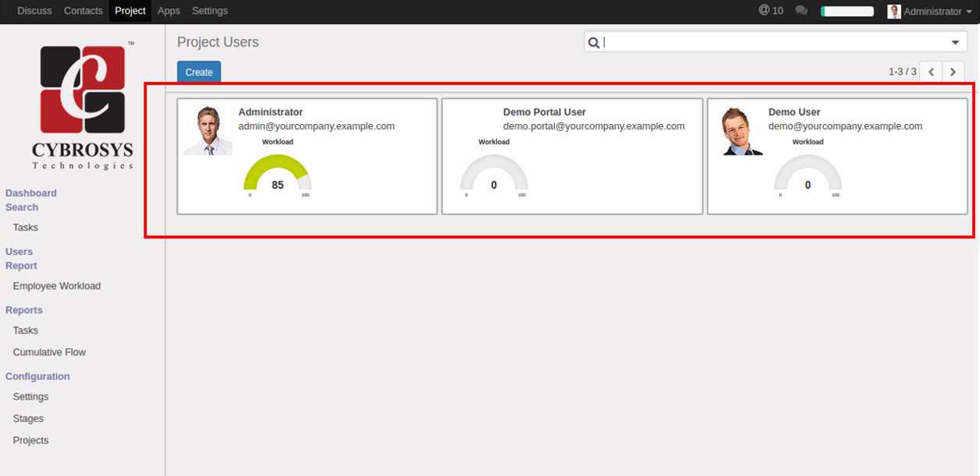980x476 pixels.
Task: Open the conversations chat bubble icon
Action: (801, 11)
